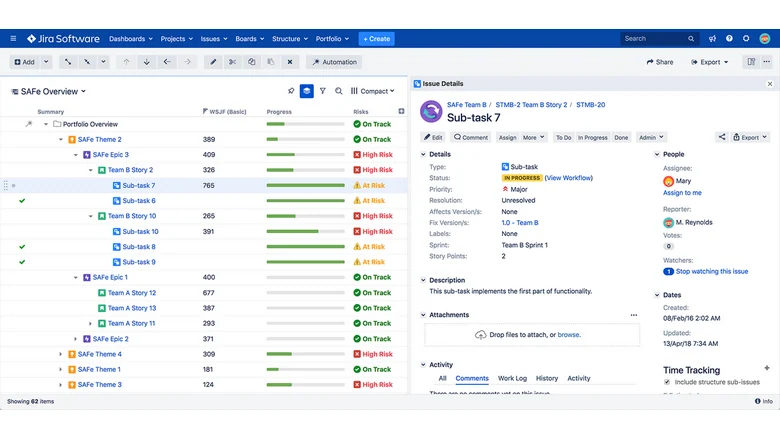Viewport: 780px width, 440px height.
Task: Open the dropdown arrow next to Add
Action: coord(46,62)
